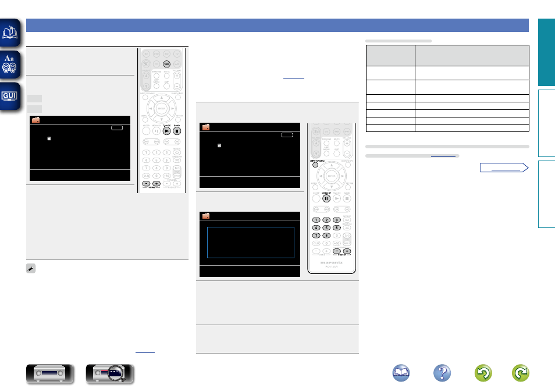Show the rear panel thumbnail with magnifier
Image resolution: width=555 pixels, height=392 pixels.
pyautogui.click(x=110, y=373)
